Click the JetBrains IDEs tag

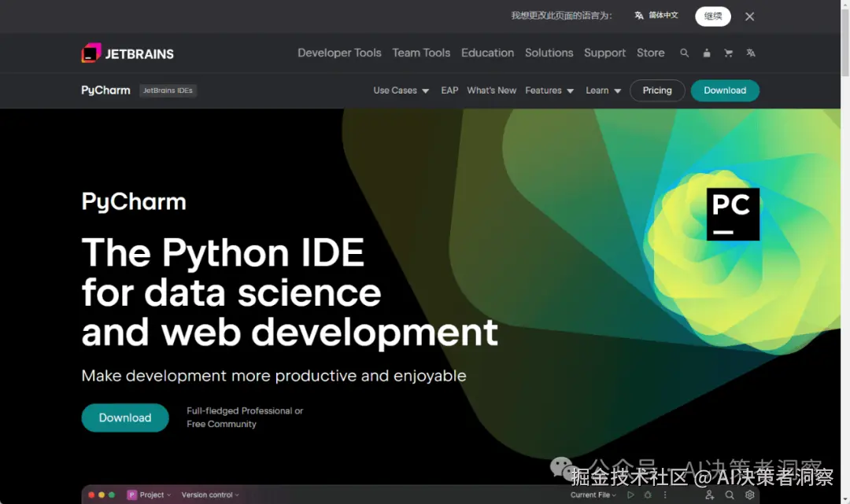[168, 90]
